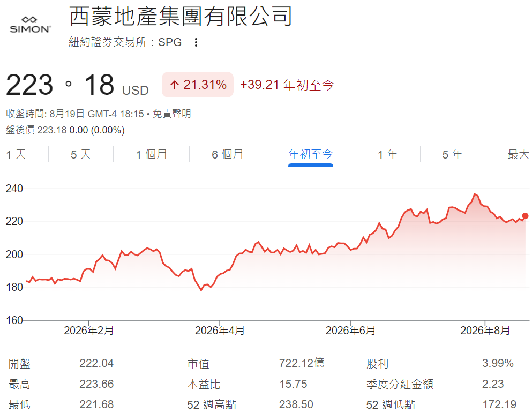The width and height of the screenshot is (532, 413).
Task: Select the 年初至今 tab
Action: coord(310,154)
